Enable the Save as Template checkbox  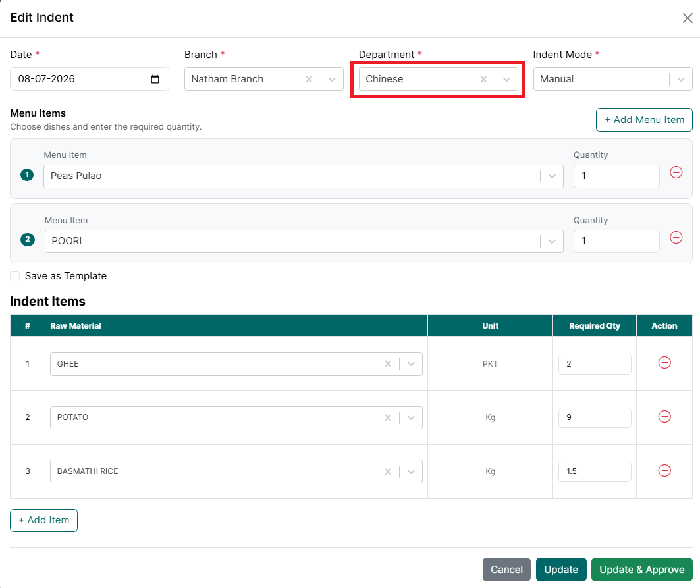(x=15, y=277)
